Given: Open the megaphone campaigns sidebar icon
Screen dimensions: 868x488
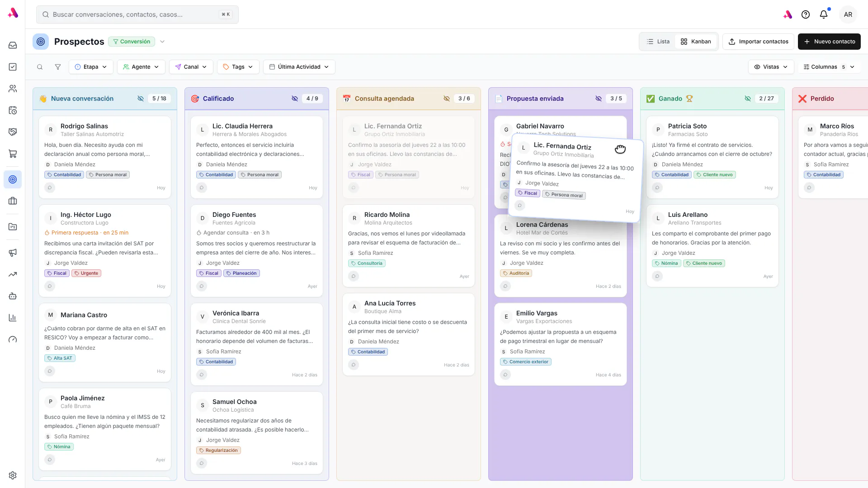Looking at the screenshot, I should click(13, 253).
